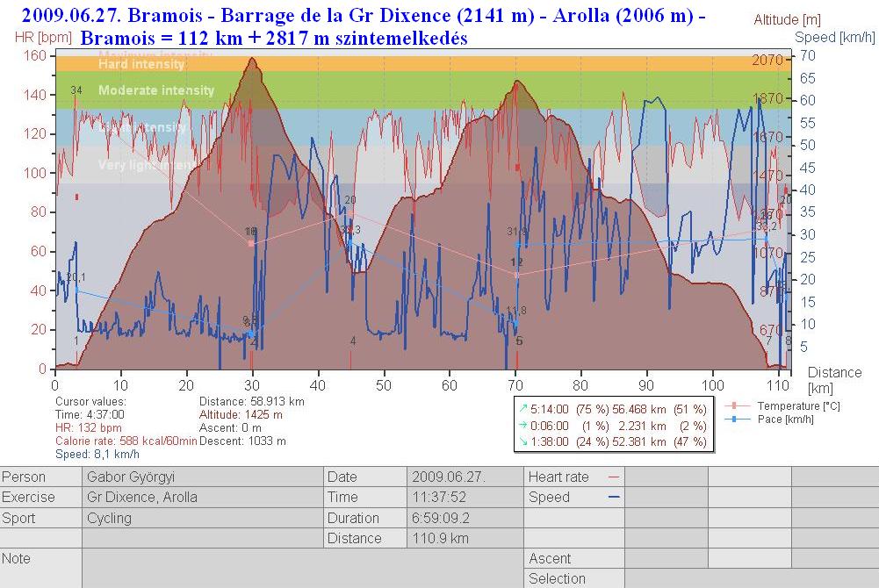
Task: Click the Distance value 110.9 km
Action: click(464, 538)
